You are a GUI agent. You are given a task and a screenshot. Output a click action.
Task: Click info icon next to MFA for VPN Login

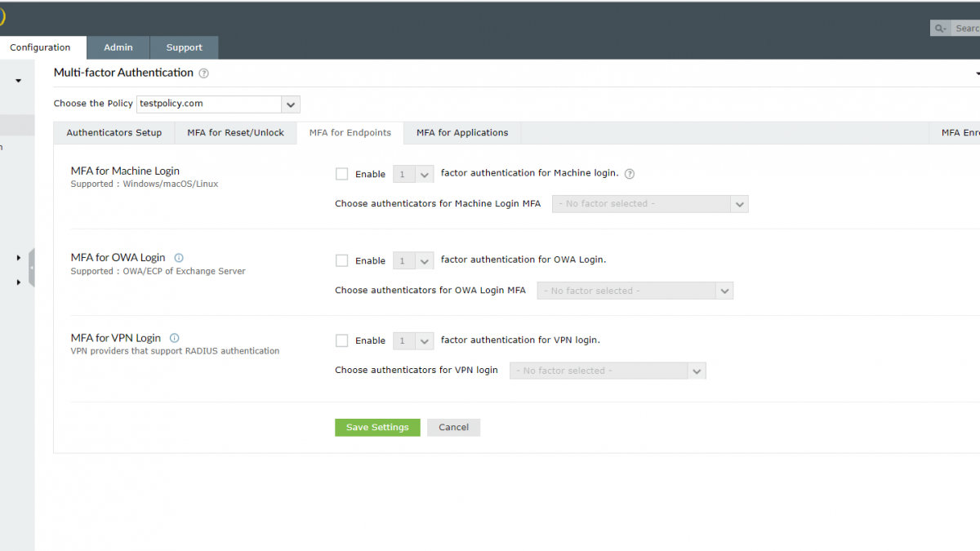pyautogui.click(x=175, y=338)
